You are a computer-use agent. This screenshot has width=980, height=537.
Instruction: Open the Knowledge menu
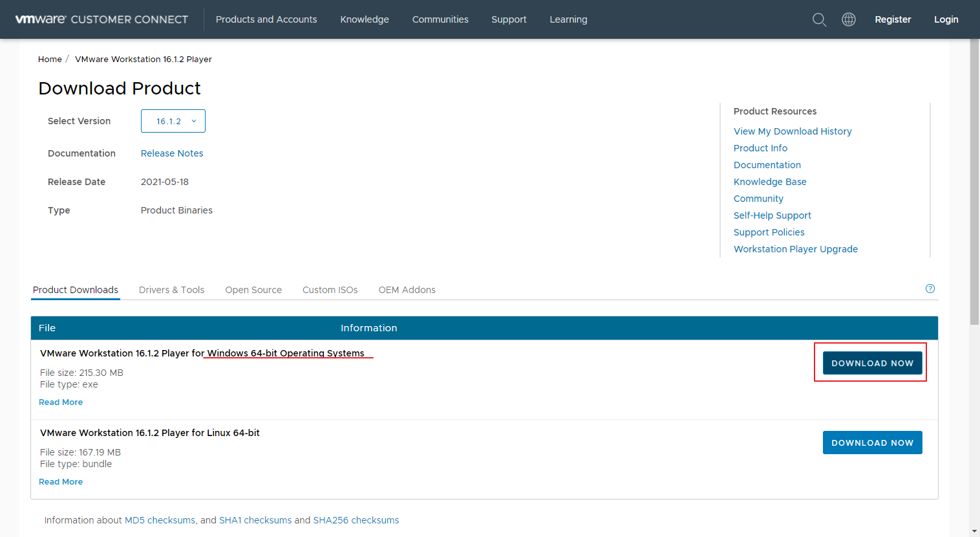(x=365, y=19)
